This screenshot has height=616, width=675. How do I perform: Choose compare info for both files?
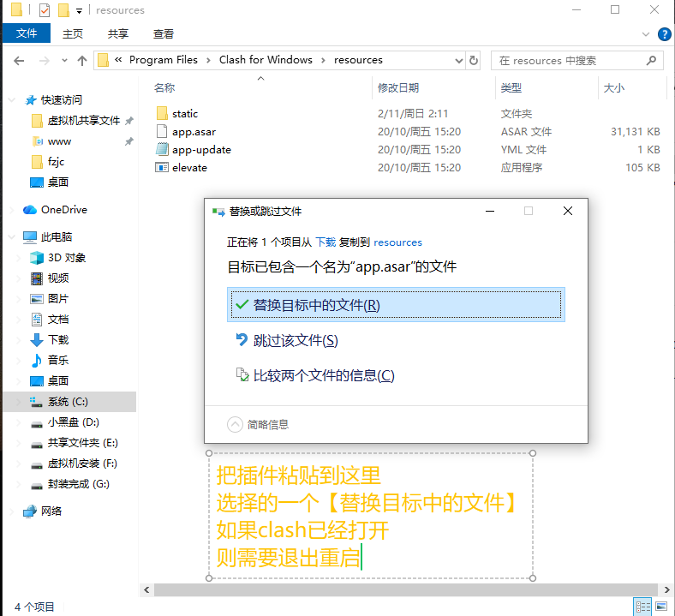pyautogui.click(x=323, y=376)
